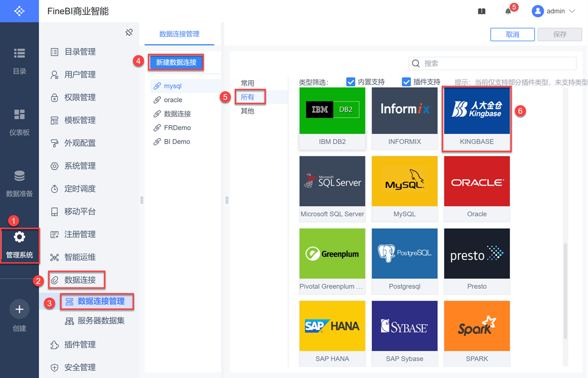Open the 管理系统 gear icon
Screen dimensions: 588x378
pos(19,237)
